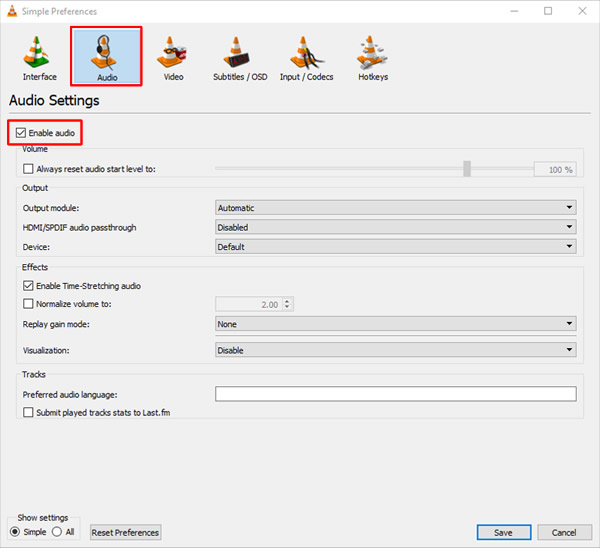
Task: Minimize the Simple Preferences window
Action: [x=514, y=11]
